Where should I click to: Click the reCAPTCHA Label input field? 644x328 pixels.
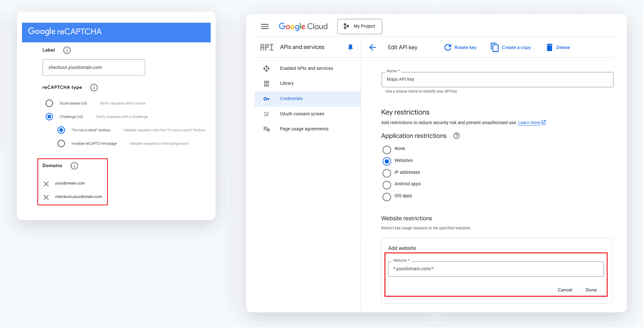click(x=94, y=67)
